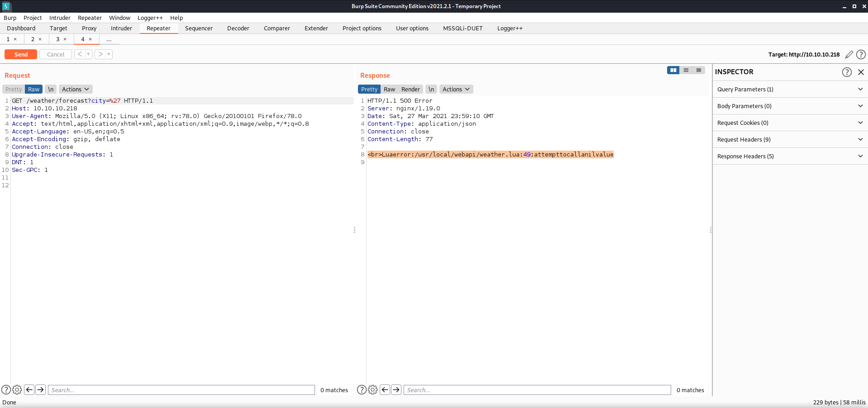Close Repeater tab 2
The height and width of the screenshot is (408, 868).
tap(40, 39)
